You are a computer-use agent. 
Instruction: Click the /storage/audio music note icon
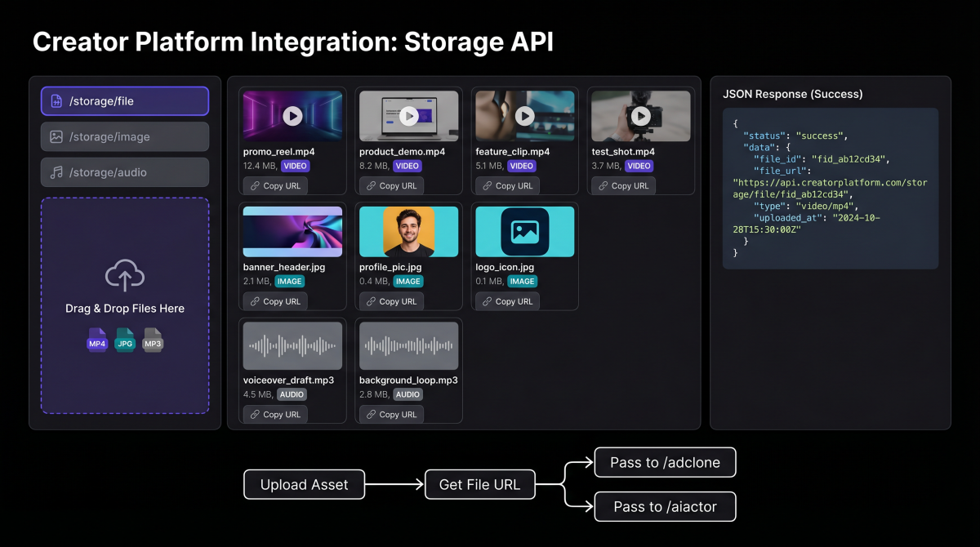55,172
